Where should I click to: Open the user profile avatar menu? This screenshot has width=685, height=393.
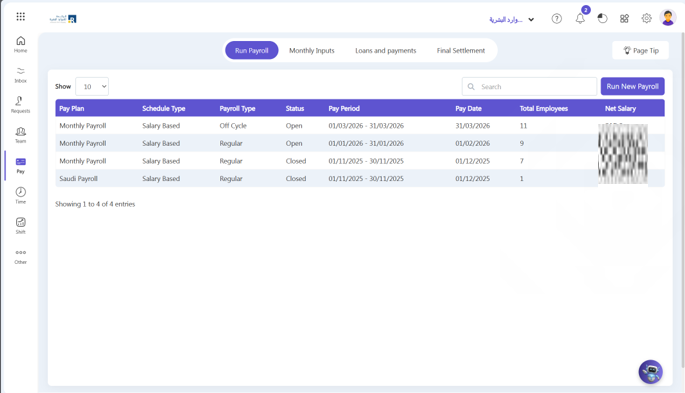[668, 18]
